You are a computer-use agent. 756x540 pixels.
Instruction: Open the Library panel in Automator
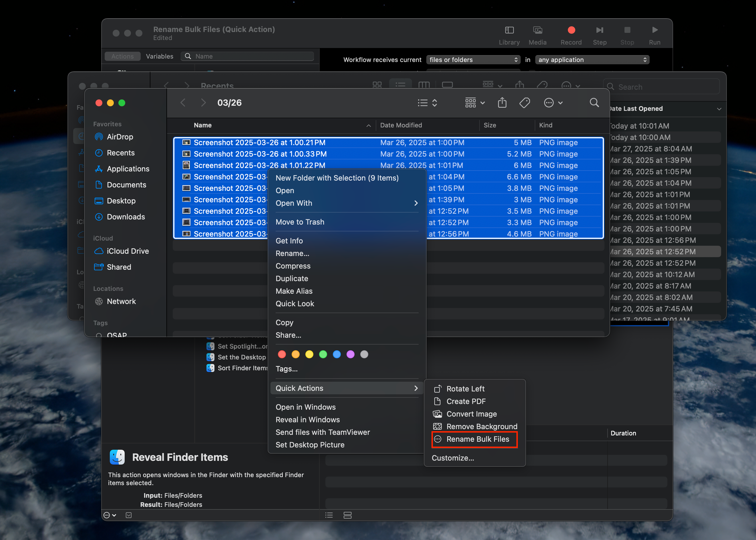(509, 35)
